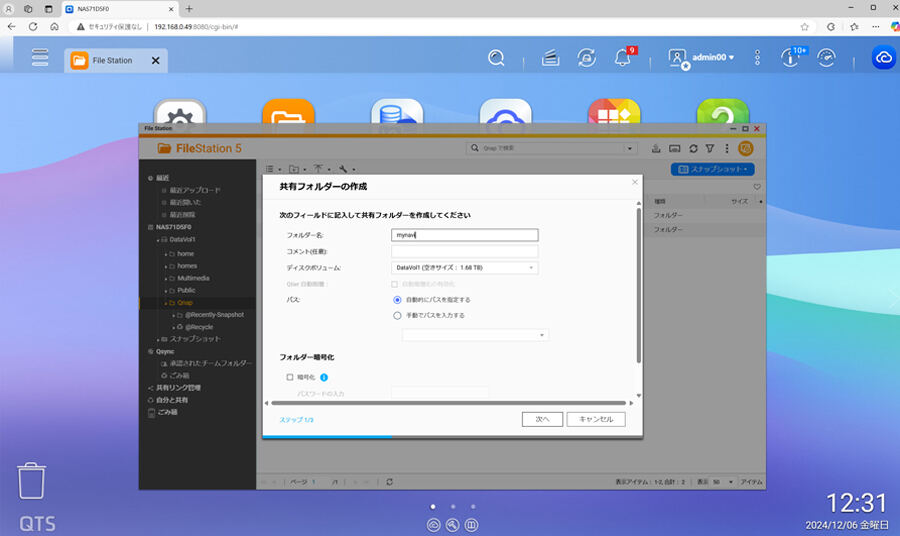
Task: Click the キャンセル button
Action: point(596,420)
